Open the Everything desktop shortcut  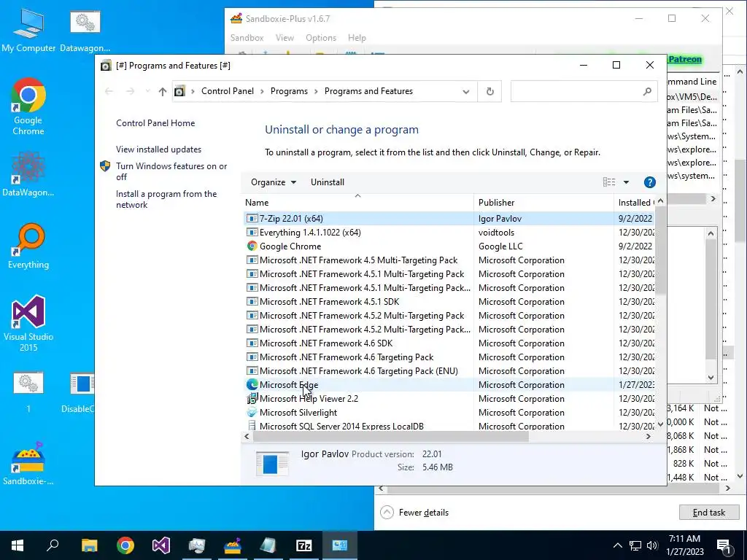coord(28,246)
